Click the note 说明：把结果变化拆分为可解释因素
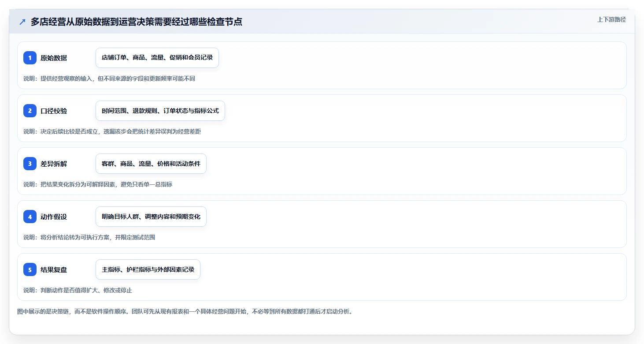This screenshot has height=344, width=644. [x=98, y=184]
